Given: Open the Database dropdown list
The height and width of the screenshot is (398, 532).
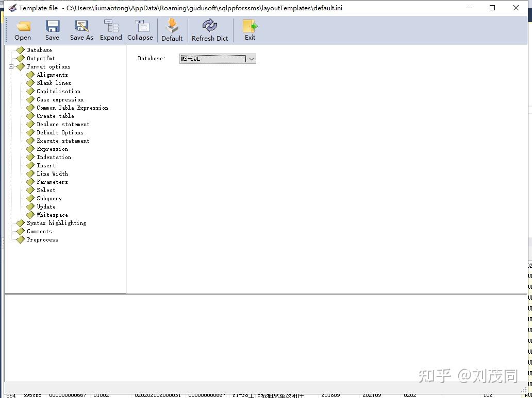Looking at the screenshot, I should (x=251, y=59).
